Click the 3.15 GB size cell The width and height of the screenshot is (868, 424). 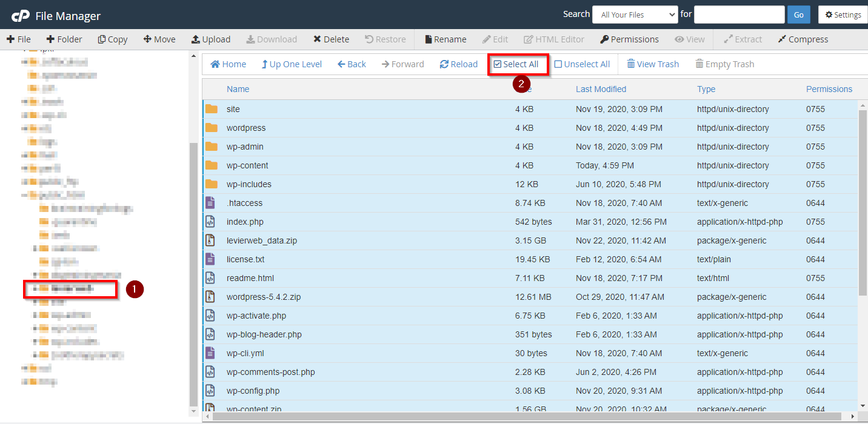click(530, 240)
